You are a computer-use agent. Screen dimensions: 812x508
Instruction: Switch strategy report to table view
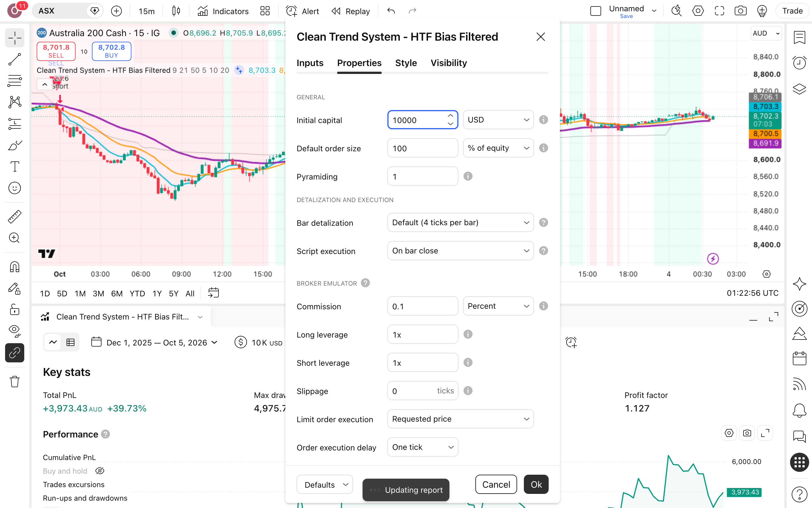coord(70,342)
